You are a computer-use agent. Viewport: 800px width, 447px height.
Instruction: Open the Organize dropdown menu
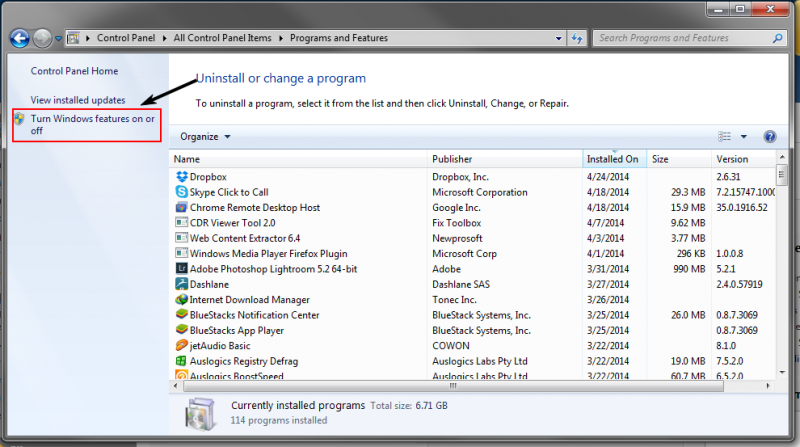(x=205, y=137)
